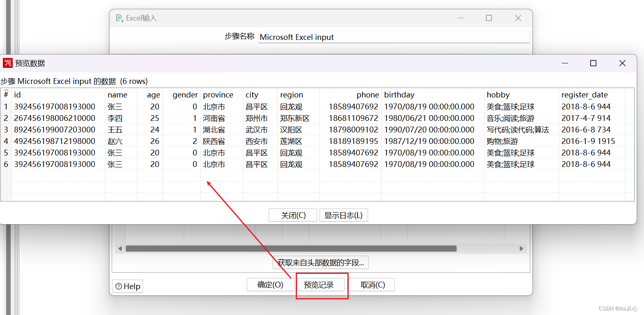The width and height of the screenshot is (644, 315).
Task: Select hobby cell 购物;旅游
Action: (x=522, y=141)
